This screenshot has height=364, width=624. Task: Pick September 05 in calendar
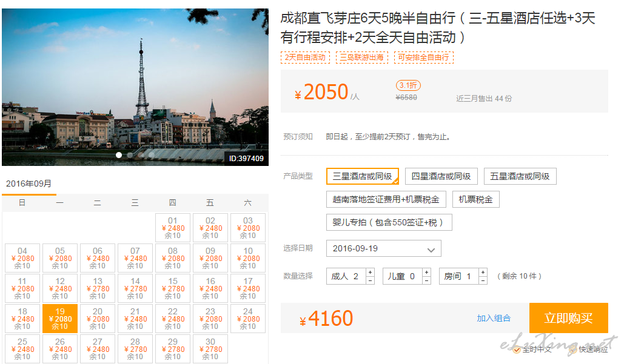[x=60, y=258]
